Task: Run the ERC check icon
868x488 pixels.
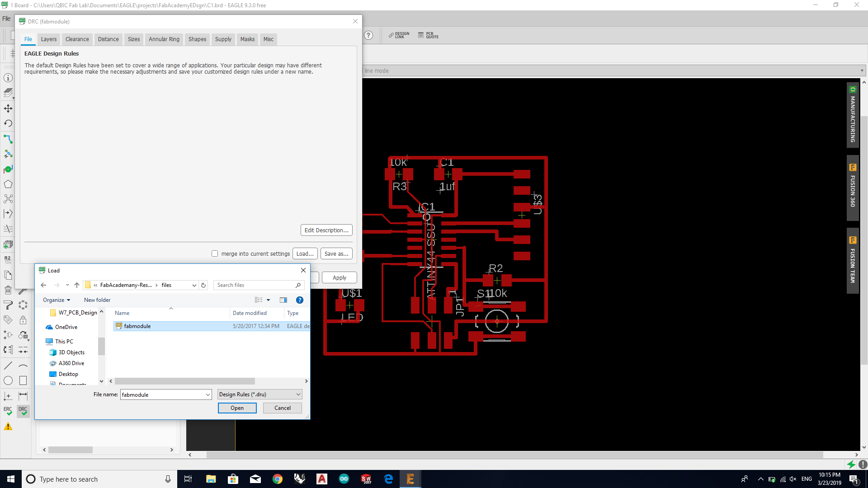Action: [x=8, y=411]
